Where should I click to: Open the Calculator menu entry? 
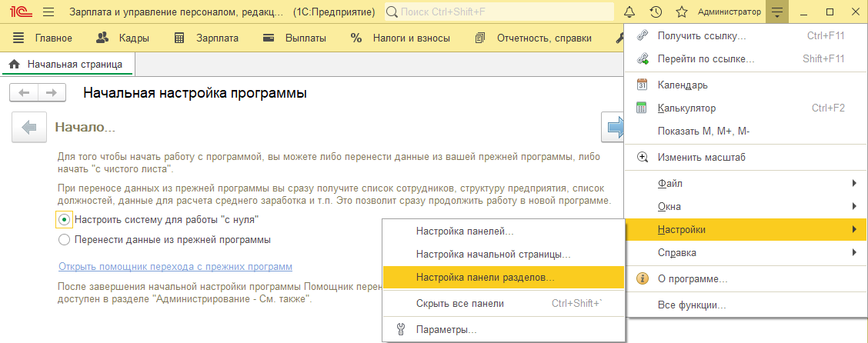(x=686, y=108)
